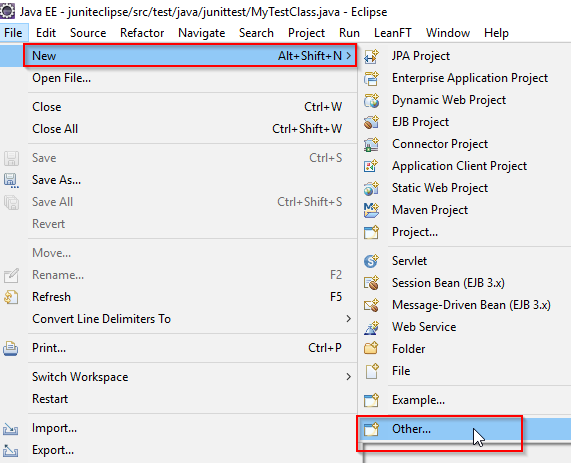Click the Import icon
The image size is (571, 463).
[x=11, y=428]
